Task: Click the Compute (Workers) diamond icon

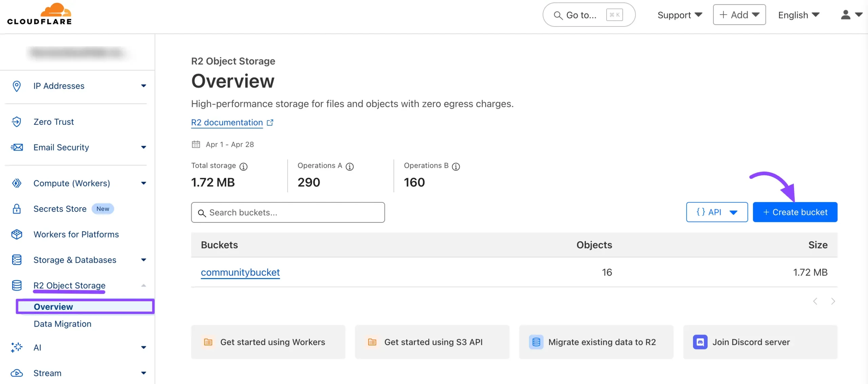Action: (17, 183)
